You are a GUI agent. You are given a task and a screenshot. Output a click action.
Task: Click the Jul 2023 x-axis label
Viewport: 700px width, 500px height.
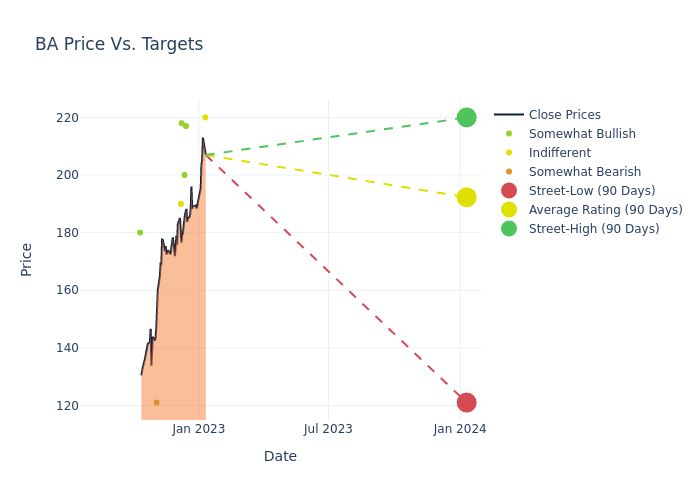click(328, 429)
